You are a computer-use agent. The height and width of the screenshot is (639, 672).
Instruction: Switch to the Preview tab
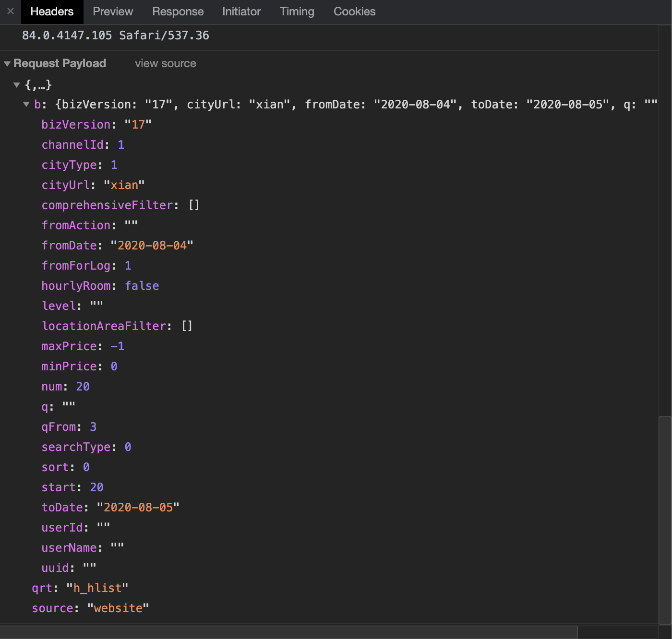(113, 12)
